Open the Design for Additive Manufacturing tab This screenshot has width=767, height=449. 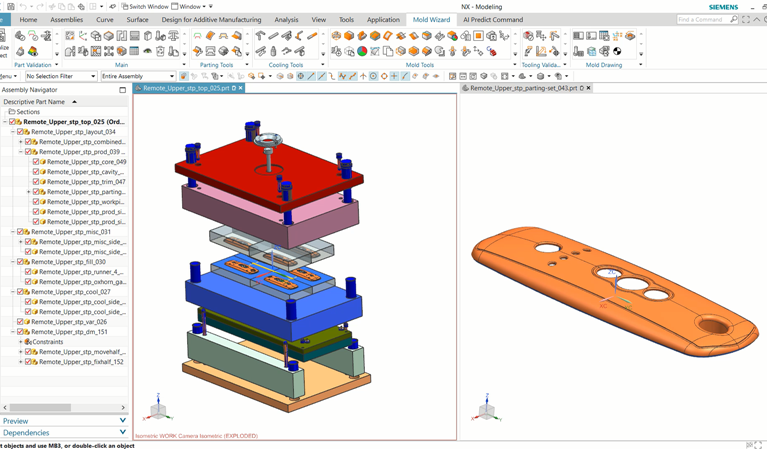coord(211,20)
